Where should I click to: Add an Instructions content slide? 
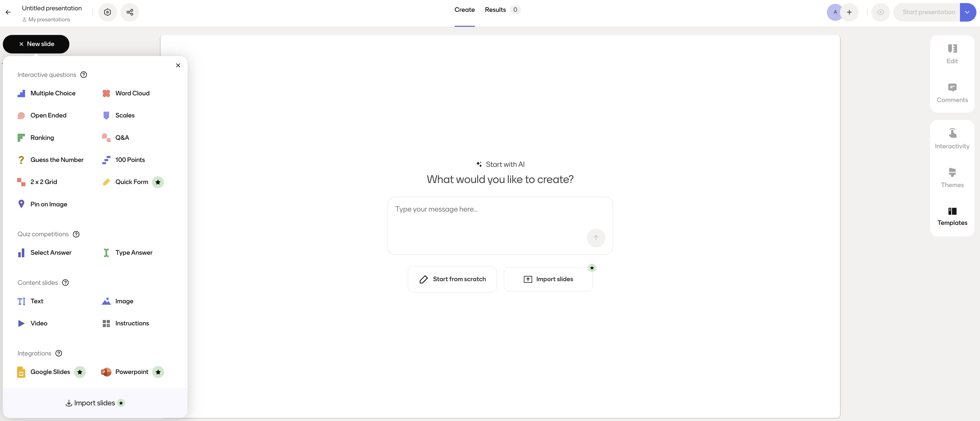[126, 324]
